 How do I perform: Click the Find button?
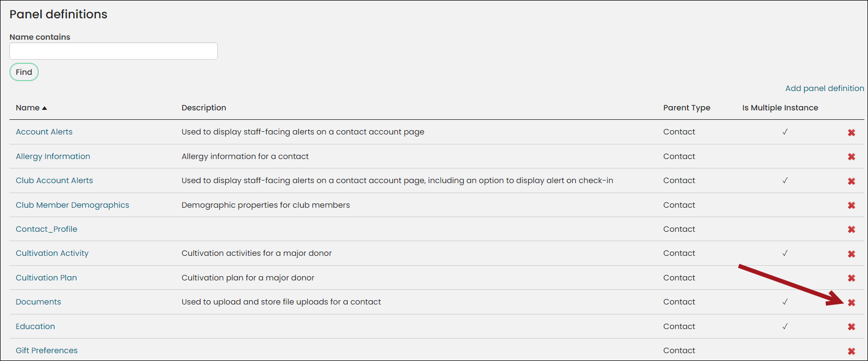pos(24,72)
